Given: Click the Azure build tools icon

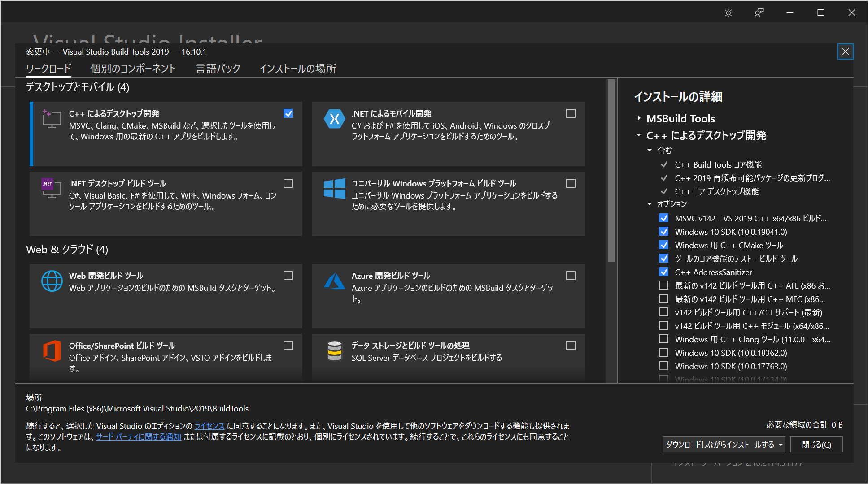Looking at the screenshot, I should coord(335,281).
